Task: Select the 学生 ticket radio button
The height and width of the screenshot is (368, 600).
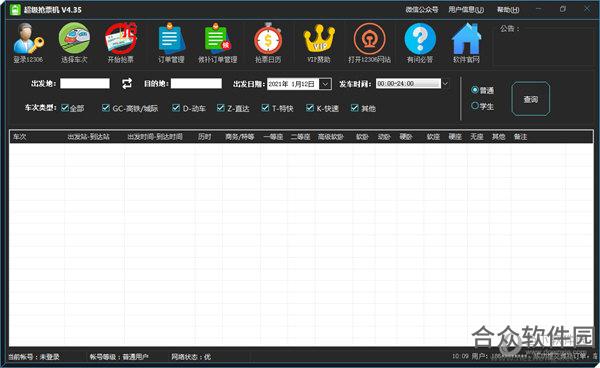Action: click(475, 106)
